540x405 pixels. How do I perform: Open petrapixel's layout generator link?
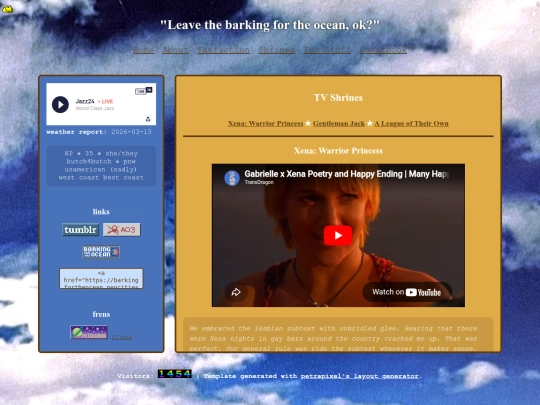360,376
